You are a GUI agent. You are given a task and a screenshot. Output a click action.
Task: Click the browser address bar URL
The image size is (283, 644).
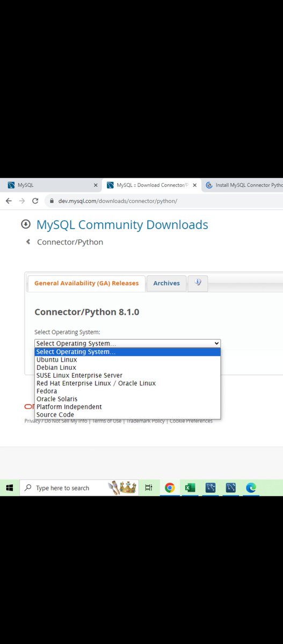coord(117,201)
